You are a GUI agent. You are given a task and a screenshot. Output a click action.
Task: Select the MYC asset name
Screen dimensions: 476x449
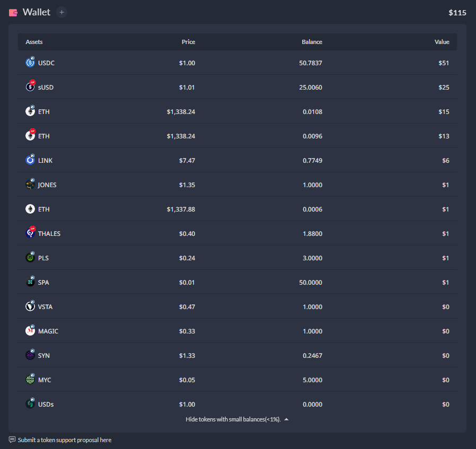(45, 380)
